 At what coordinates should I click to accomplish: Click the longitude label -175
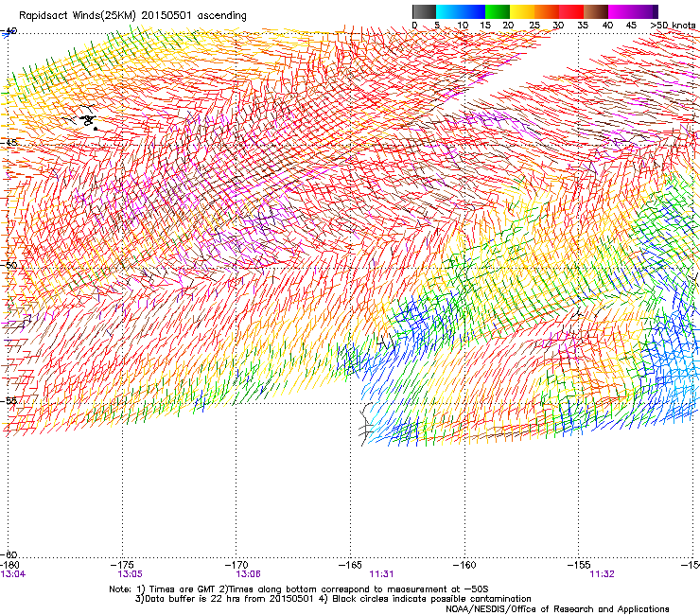tap(123, 565)
